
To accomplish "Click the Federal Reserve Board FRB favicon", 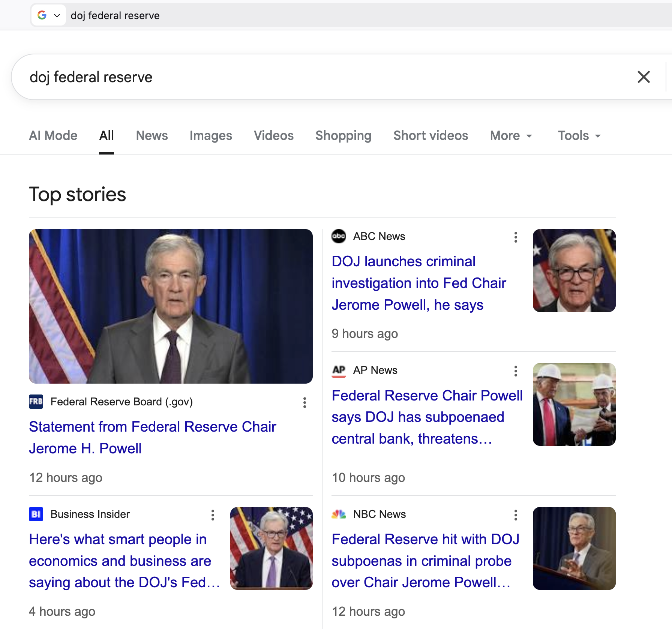I will 36,402.
